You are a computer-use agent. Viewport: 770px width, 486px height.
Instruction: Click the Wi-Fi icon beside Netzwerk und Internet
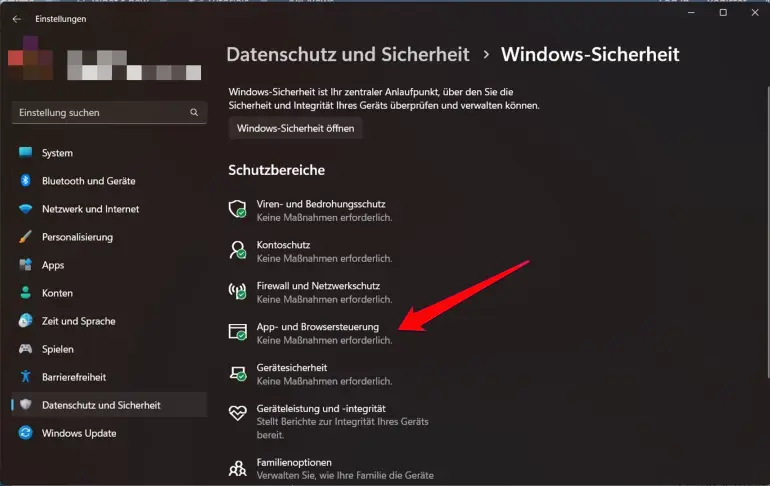(26, 209)
